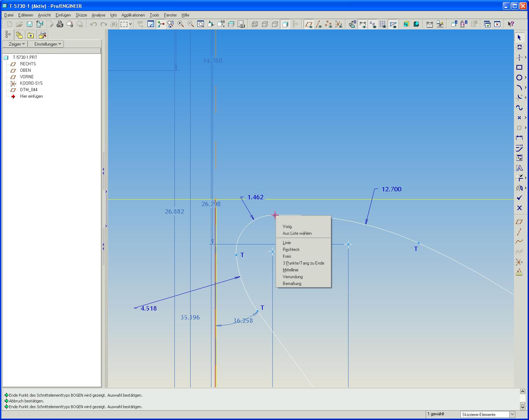Image resolution: width=529 pixels, height=420 pixels.
Task: Open the Skizzierer-Elemente filter dropdown
Action: (x=512, y=415)
